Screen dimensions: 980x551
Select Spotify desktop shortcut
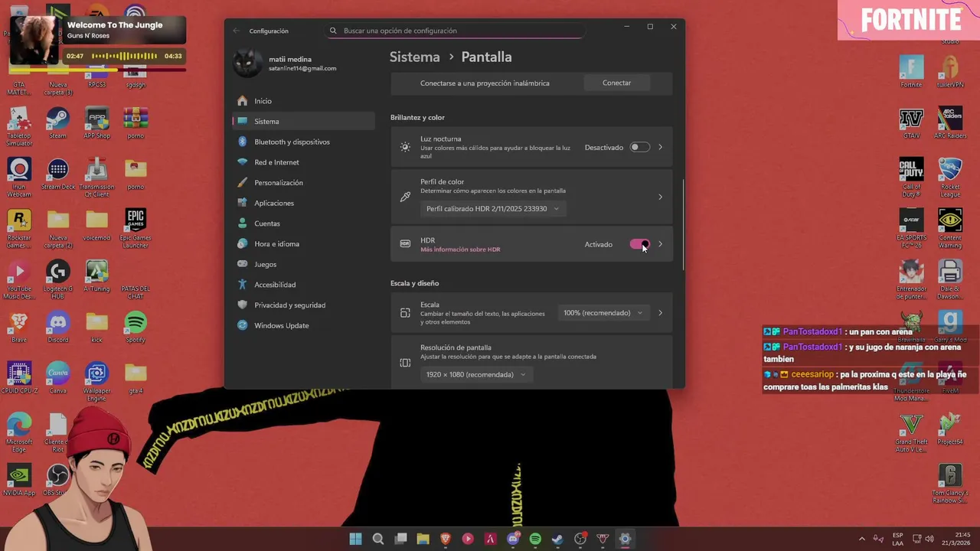[136, 327]
